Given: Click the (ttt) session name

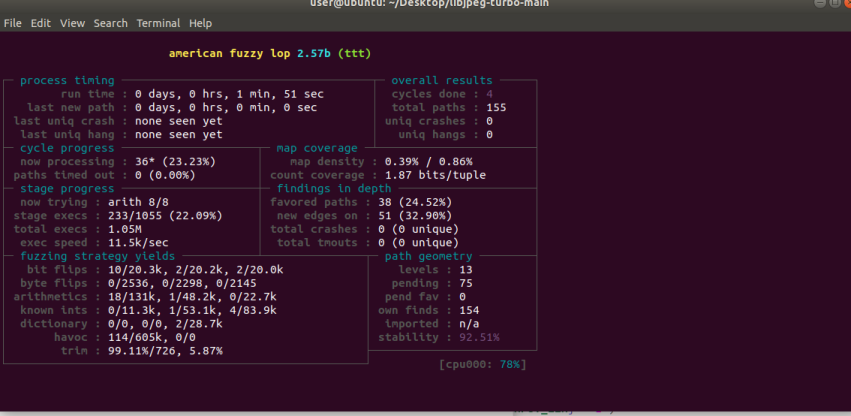Looking at the screenshot, I should tap(354, 53).
